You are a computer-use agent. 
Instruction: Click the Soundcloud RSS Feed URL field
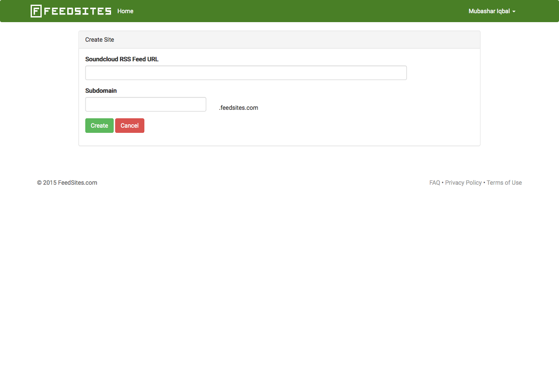246,72
